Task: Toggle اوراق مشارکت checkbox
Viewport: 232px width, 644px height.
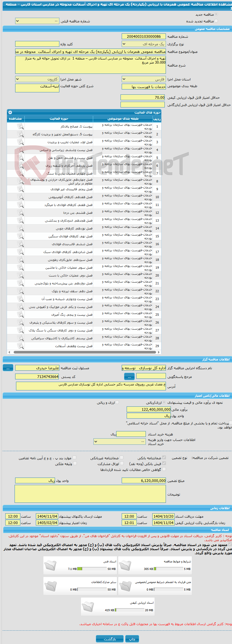Action: pyautogui.click(x=122, y=463)
